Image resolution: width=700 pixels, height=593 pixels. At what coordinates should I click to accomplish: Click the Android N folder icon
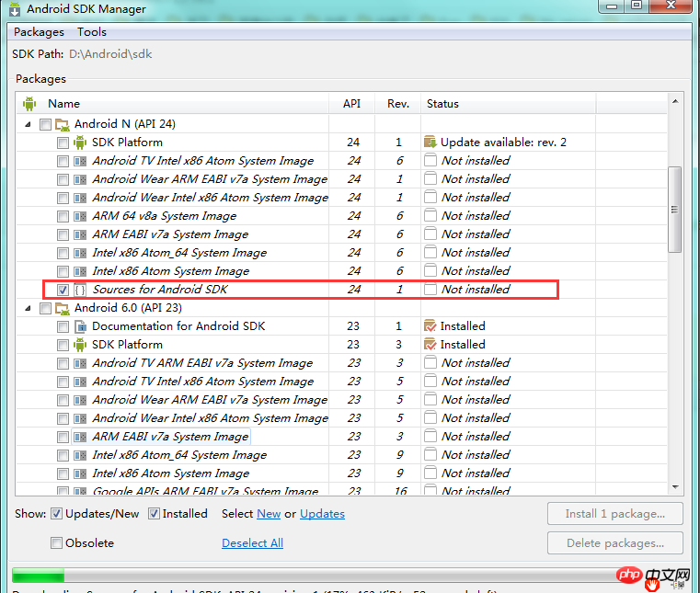62,124
